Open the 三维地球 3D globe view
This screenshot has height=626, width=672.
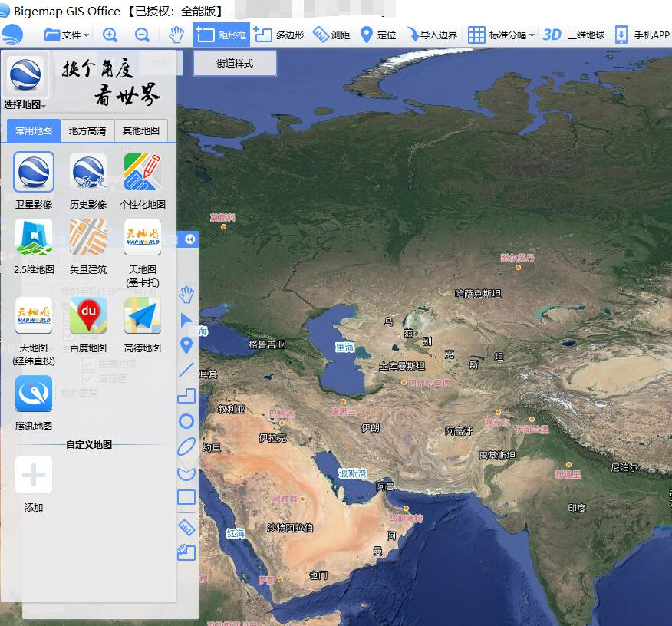(573, 35)
